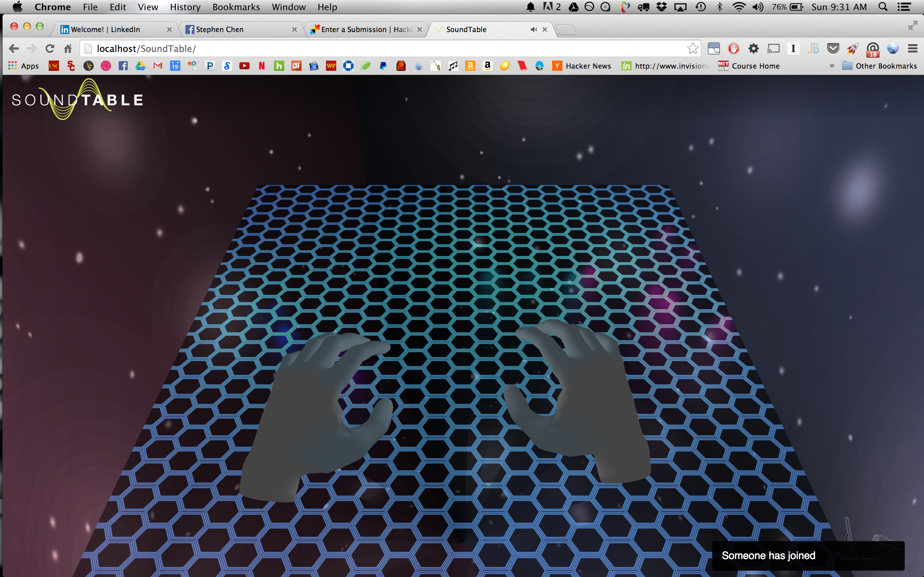Open the Pocket extension icon
Viewport: 924px width, 577px height.
(x=833, y=48)
